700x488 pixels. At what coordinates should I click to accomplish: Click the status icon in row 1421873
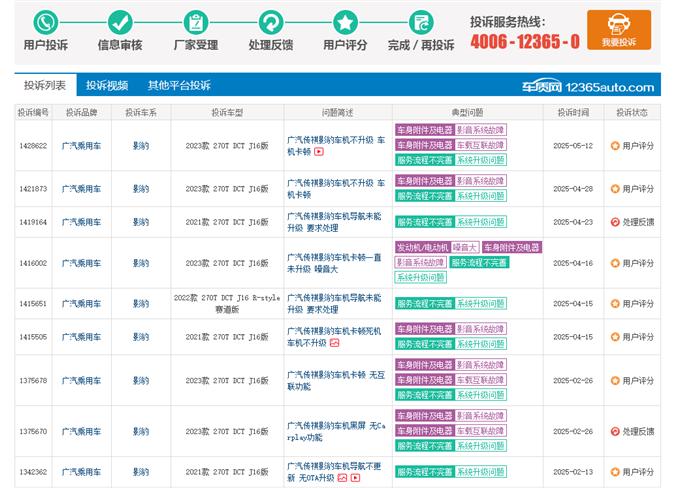615,189
